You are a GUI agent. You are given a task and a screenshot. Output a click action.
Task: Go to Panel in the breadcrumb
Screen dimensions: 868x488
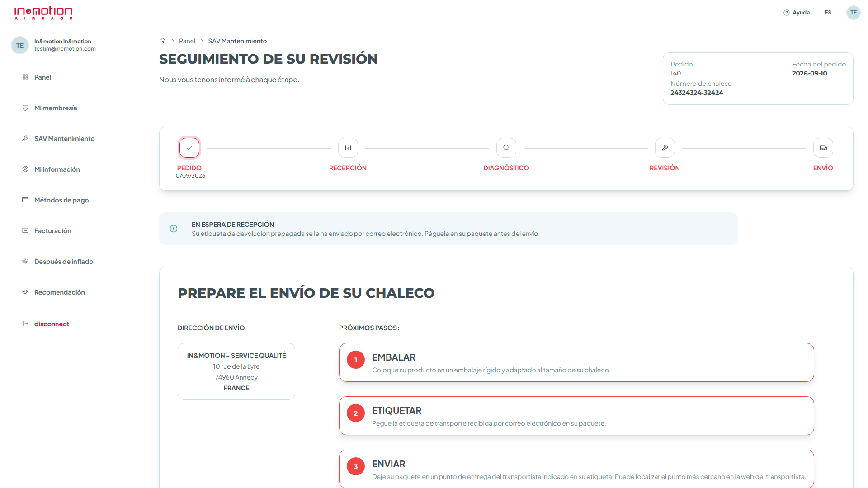click(187, 41)
